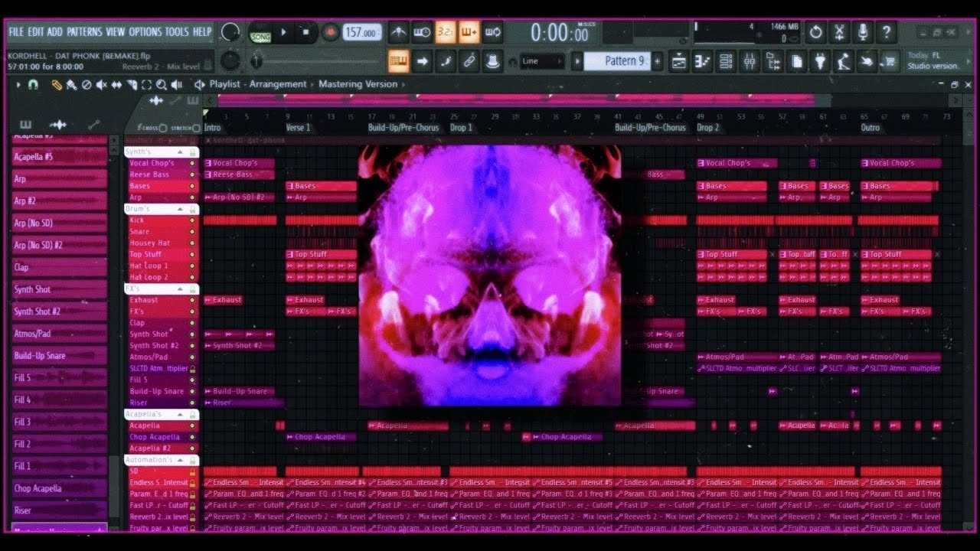Open the EDIT menu

36,32
